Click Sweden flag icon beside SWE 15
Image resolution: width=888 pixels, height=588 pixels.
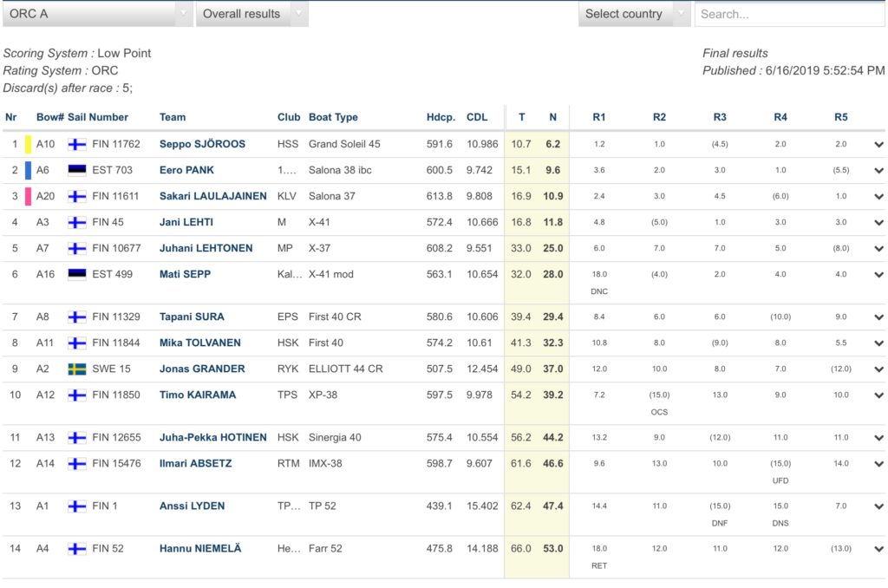click(77, 369)
